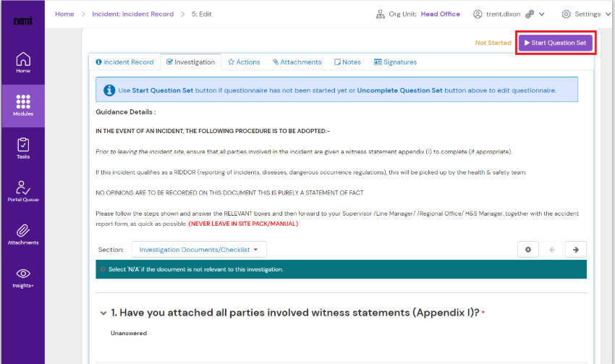Viewport: 615px width, 364px height.
Task: Switch to the Actions tab
Action: pos(244,62)
